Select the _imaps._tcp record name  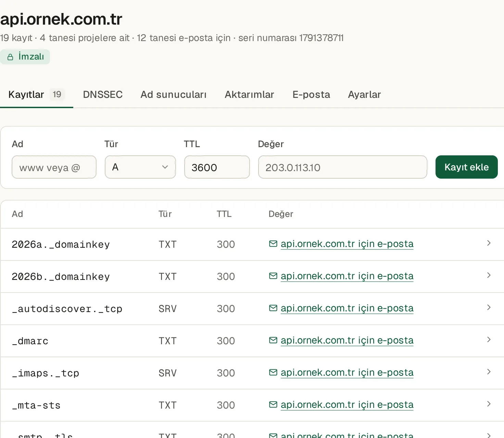(x=46, y=373)
